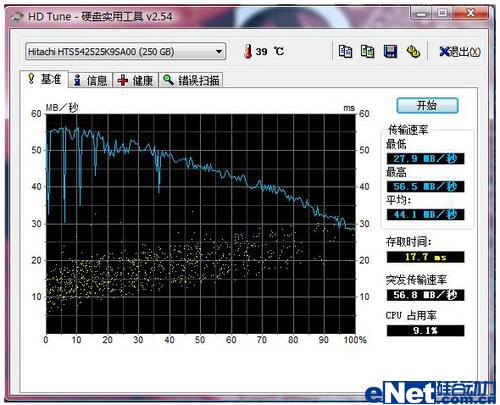
Task: Maximize the HD Tune window
Action: [442, 13]
